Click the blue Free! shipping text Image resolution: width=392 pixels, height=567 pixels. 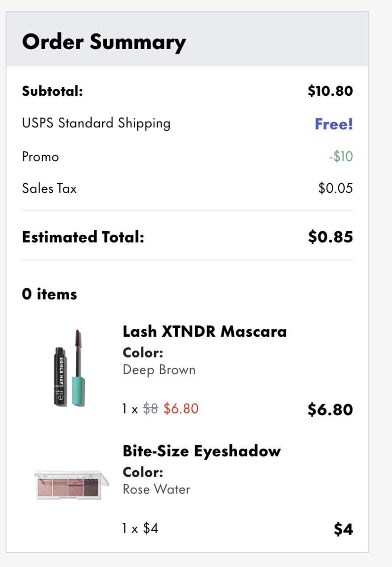click(334, 124)
